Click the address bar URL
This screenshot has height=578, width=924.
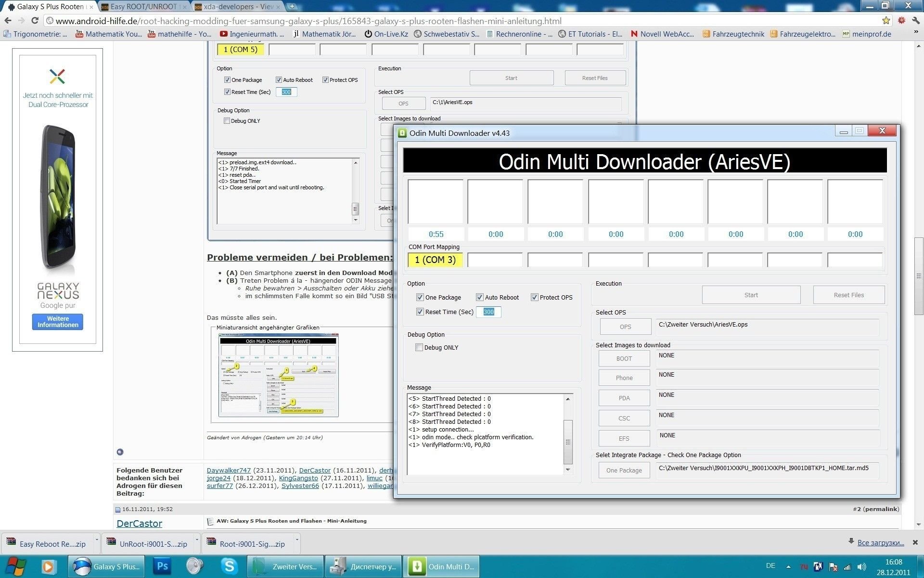pyautogui.click(x=308, y=21)
